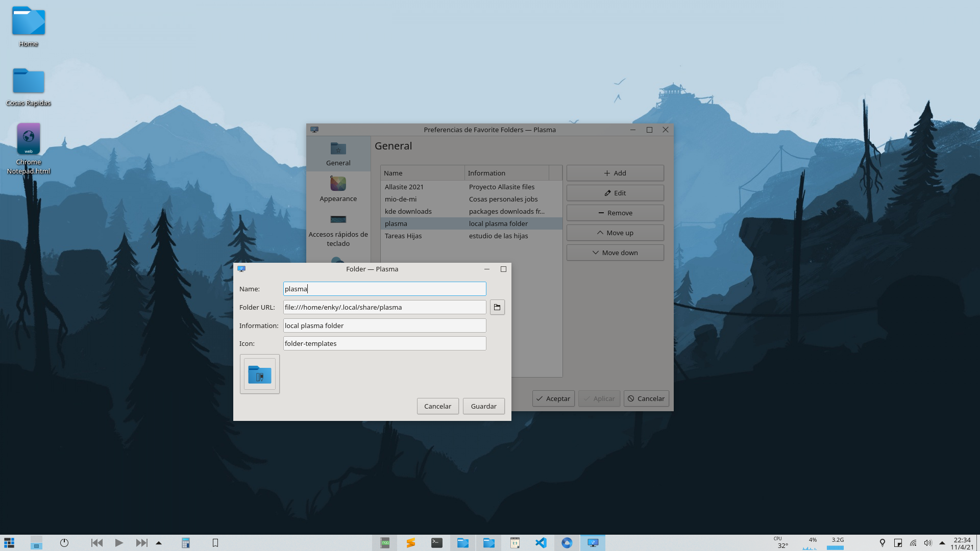The image size is (980, 551).
Task: Click the 'estudio de las hijas' cell
Action: point(498,236)
